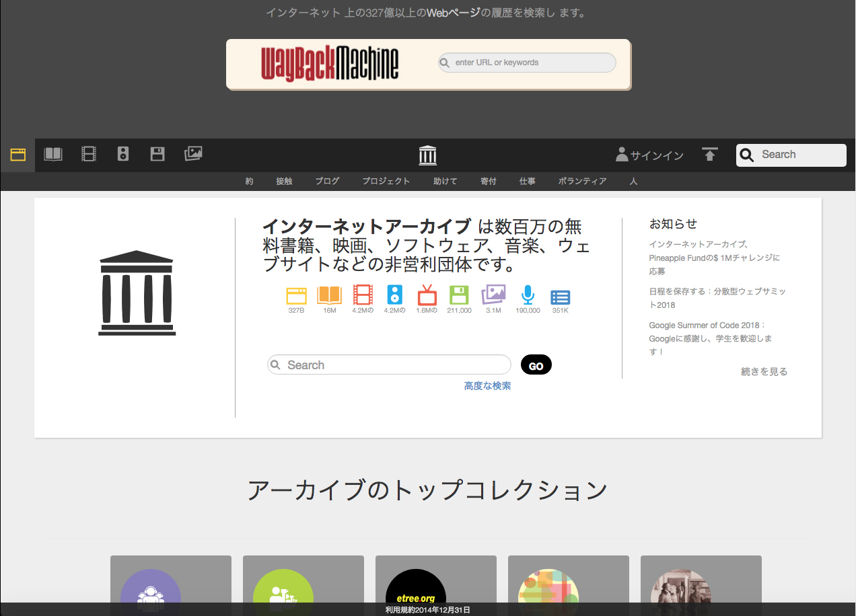Click the main Search input in center panel
Image resolution: width=856 pixels, height=616 pixels.
point(389,364)
